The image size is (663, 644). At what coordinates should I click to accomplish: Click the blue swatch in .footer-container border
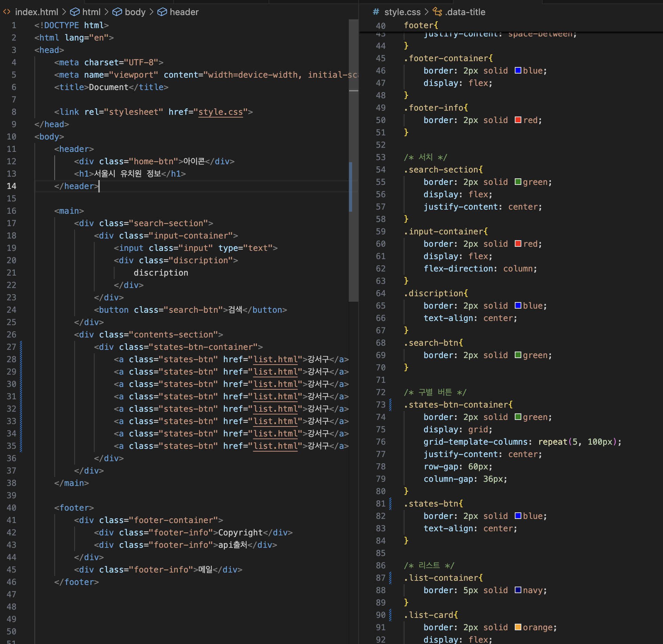tap(518, 70)
